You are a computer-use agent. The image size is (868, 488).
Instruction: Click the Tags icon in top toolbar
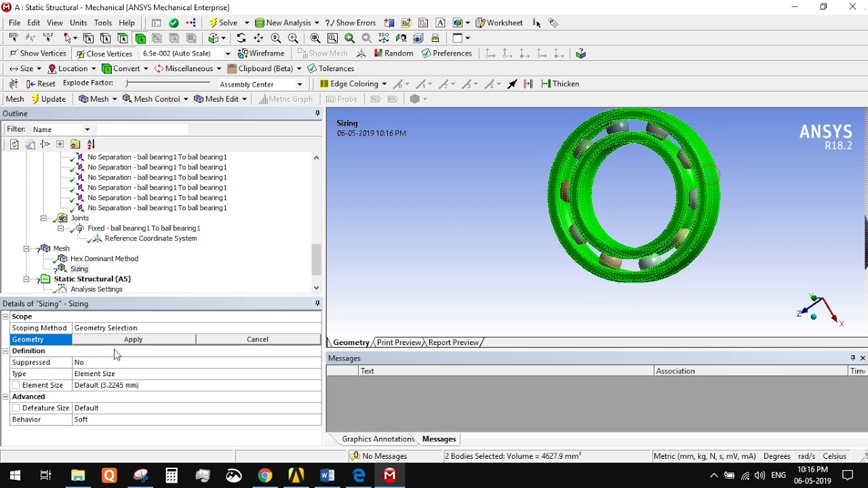(553, 22)
